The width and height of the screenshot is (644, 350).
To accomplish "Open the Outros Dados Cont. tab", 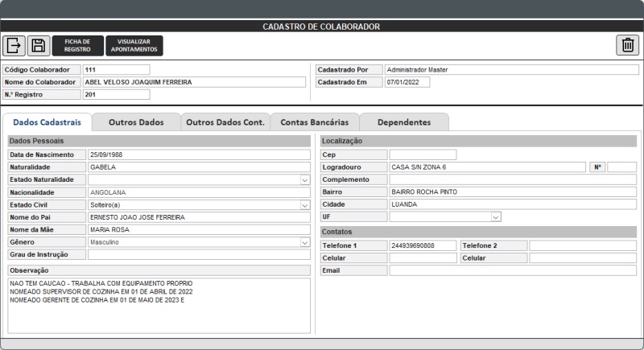I will [225, 122].
